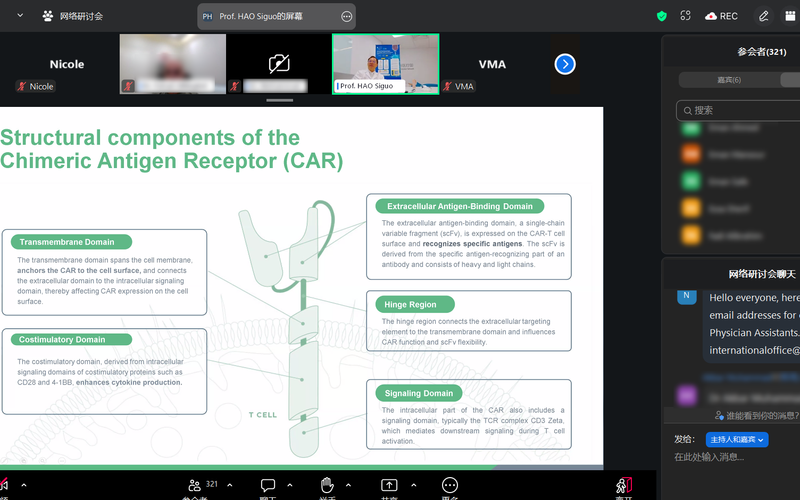
Task: Expand share screen options caret
Action: click(413, 485)
